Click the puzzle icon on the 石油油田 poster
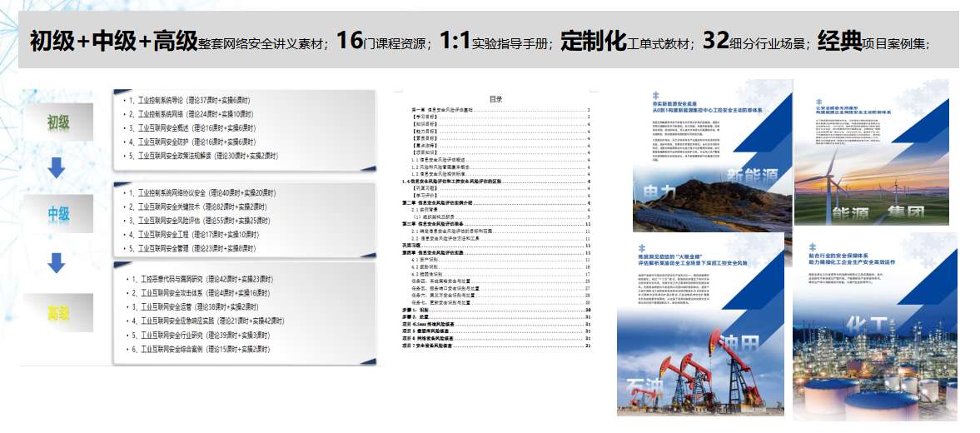Image resolution: width=980 pixels, height=433 pixels. pos(639,249)
